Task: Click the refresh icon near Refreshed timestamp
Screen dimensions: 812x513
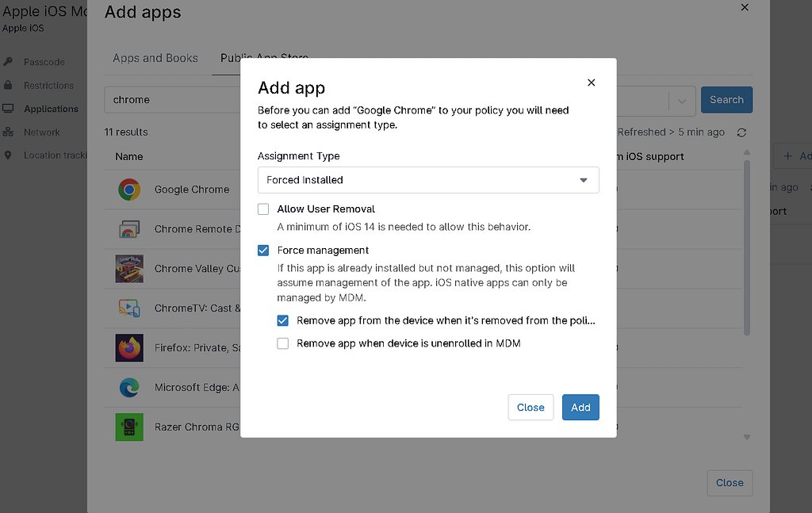Action: point(741,132)
